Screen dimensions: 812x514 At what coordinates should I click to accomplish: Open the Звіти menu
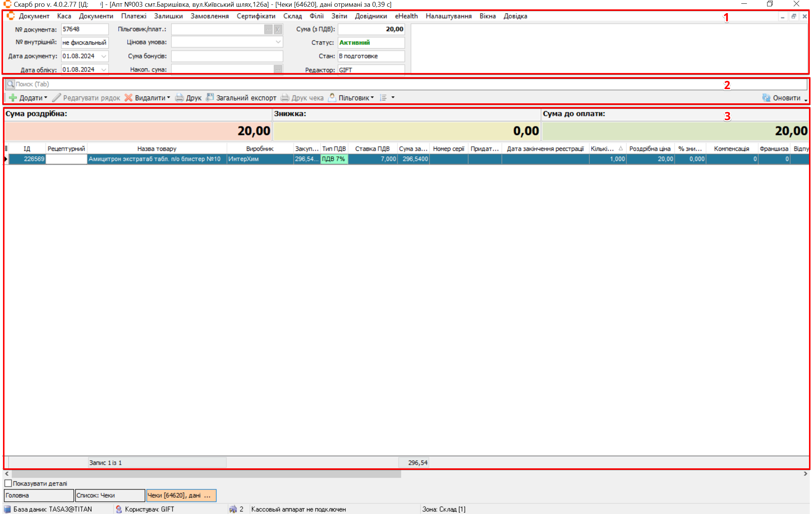339,16
